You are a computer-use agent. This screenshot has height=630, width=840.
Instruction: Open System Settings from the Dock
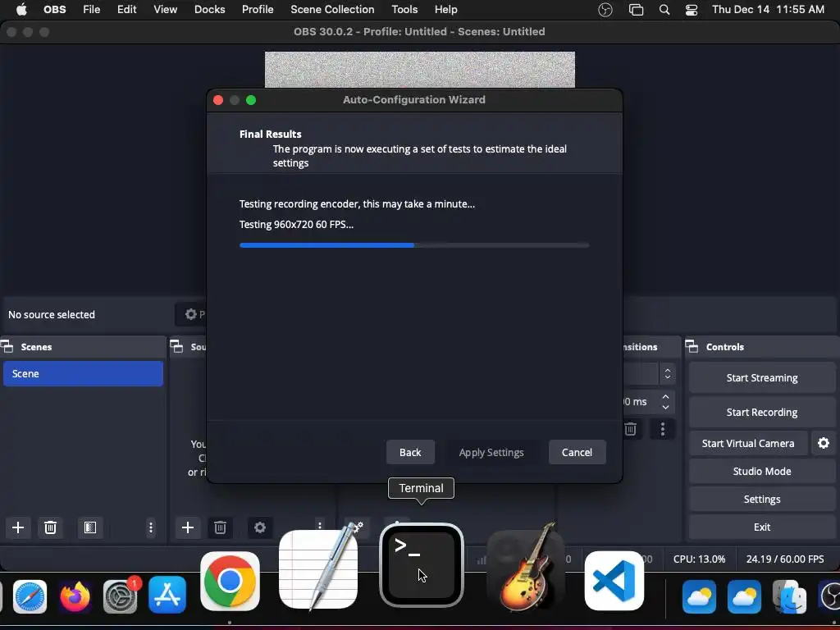click(x=120, y=596)
